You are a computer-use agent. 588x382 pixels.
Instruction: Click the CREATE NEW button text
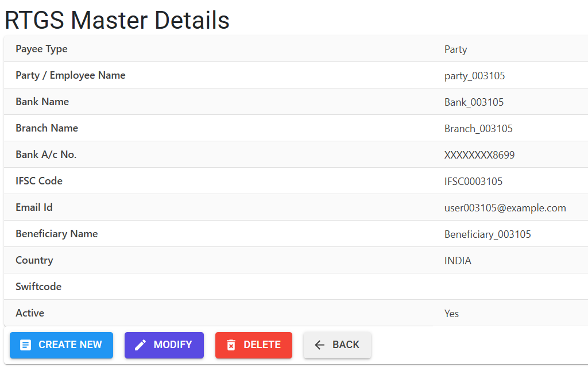pos(70,345)
